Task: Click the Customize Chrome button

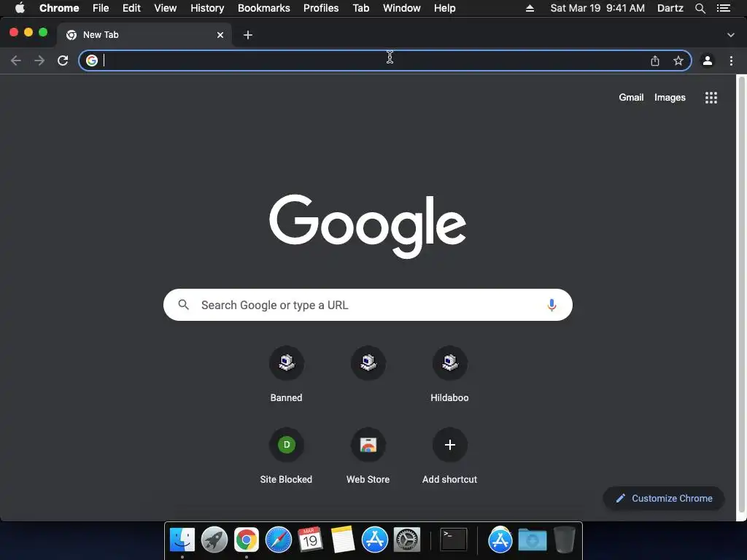Action: (664, 499)
